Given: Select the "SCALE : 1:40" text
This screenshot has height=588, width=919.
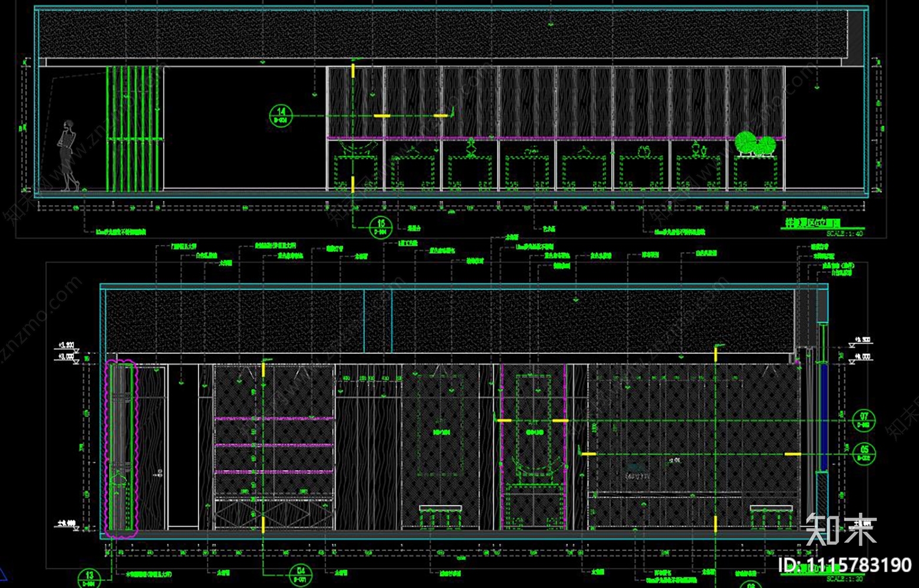Looking at the screenshot, I should point(844,234).
